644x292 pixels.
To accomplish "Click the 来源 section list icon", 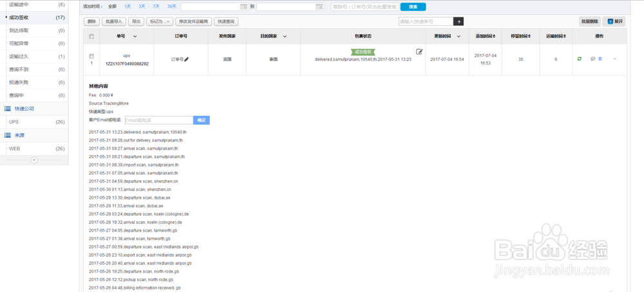I will tap(7, 135).
